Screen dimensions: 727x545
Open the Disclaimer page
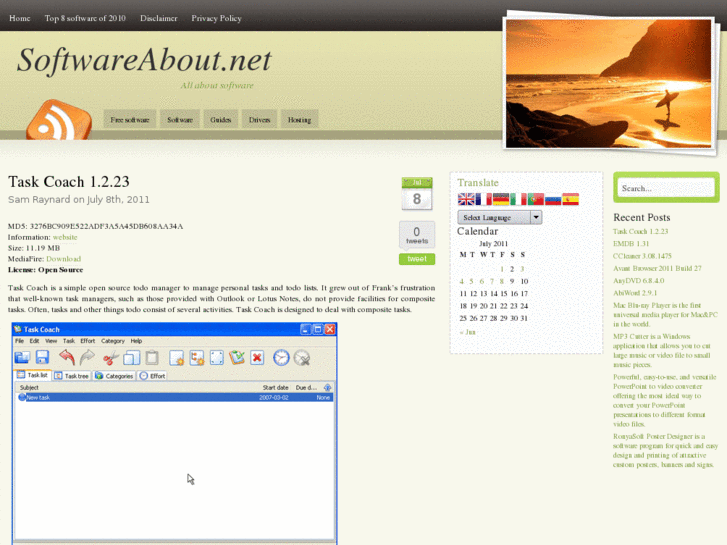pyautogui.click(x=159, y=18)
